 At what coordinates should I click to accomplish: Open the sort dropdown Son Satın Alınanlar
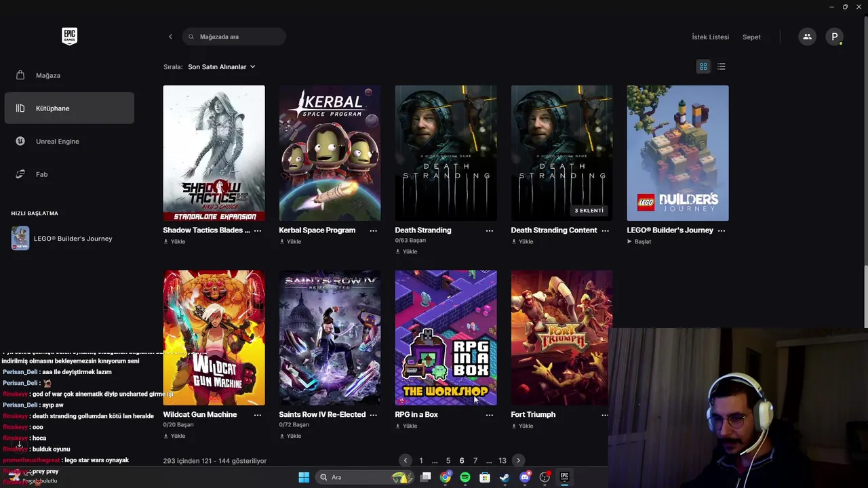pos(222,66)
